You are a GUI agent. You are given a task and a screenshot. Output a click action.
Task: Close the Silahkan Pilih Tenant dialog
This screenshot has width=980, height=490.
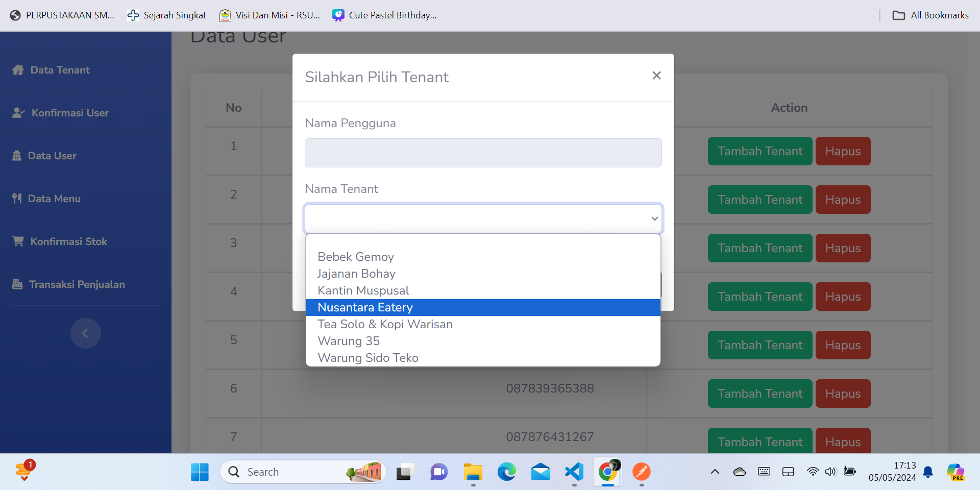click(x=656, y=76)
